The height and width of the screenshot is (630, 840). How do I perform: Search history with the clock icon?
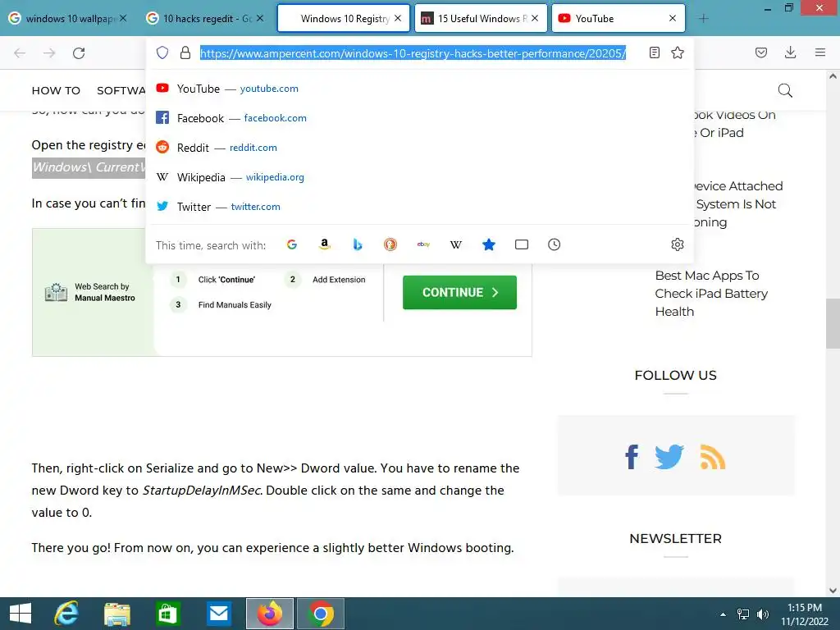click(554, 244)
